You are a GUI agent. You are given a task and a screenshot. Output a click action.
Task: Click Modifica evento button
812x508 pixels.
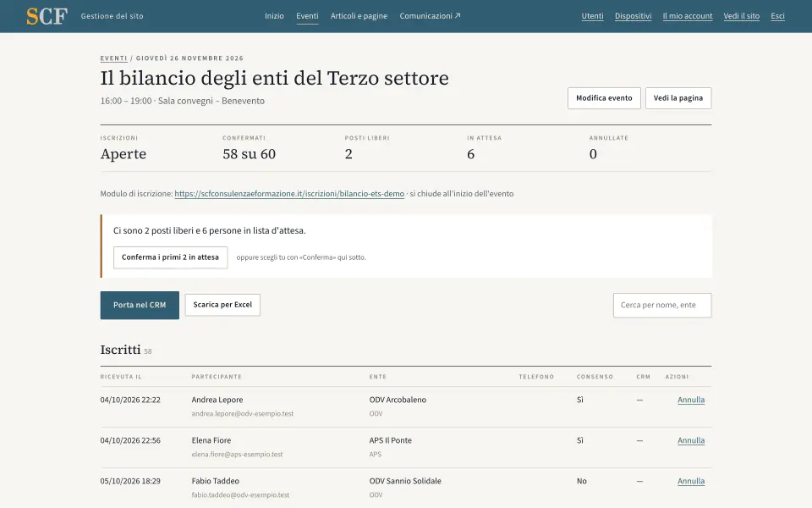pyautogui.click(x=604, y=98)
